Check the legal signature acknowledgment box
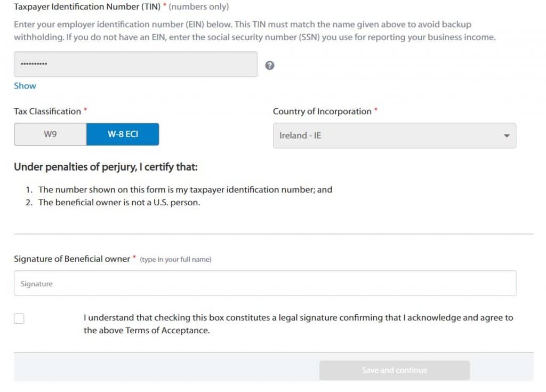Screen dimensions: 546x392 [x=19, y=318]
